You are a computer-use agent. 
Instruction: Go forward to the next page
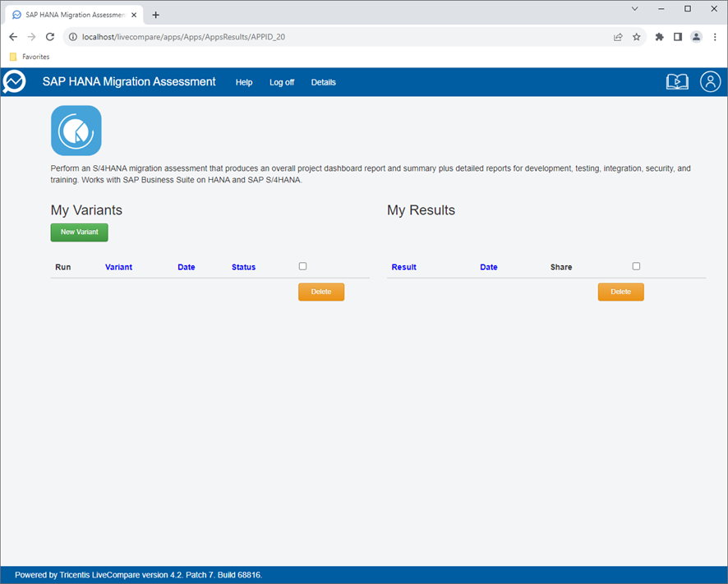coord(31,37)
